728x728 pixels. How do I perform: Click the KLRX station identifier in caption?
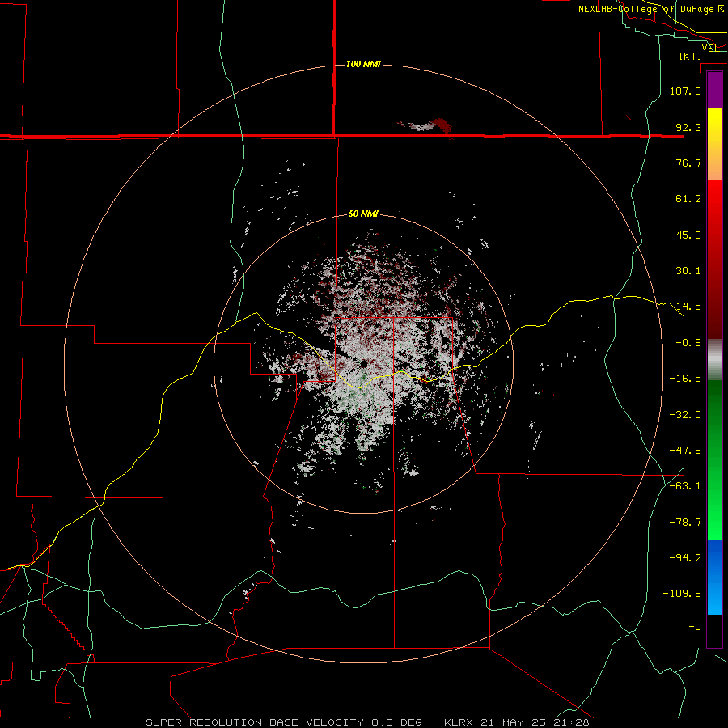point(460,722)
